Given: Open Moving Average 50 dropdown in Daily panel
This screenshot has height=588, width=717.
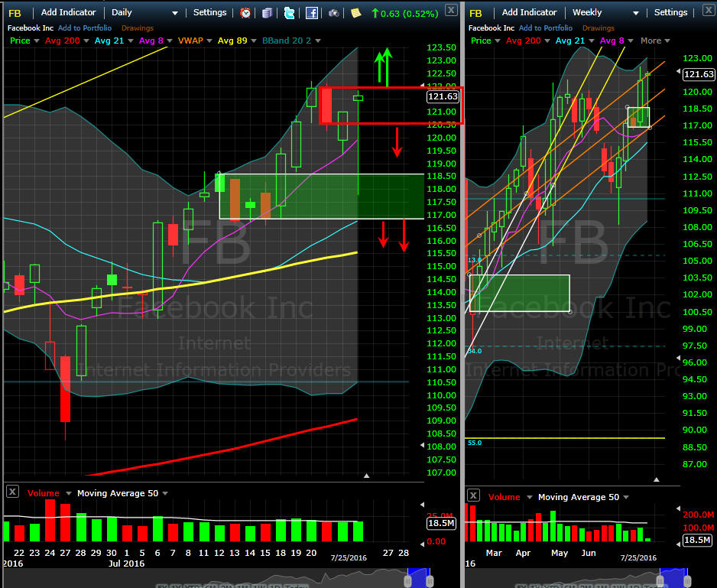Looking at the screenshot, I should pyautogui.click(x=165, y=493).
